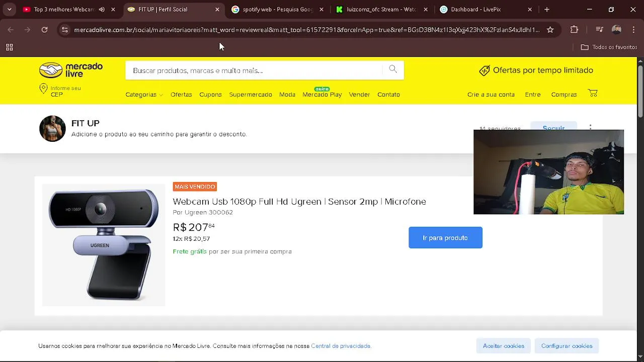644x362 pixels.
Task: Open Todos os favoritos bookmarks folder
Action: tap(609, 47)
